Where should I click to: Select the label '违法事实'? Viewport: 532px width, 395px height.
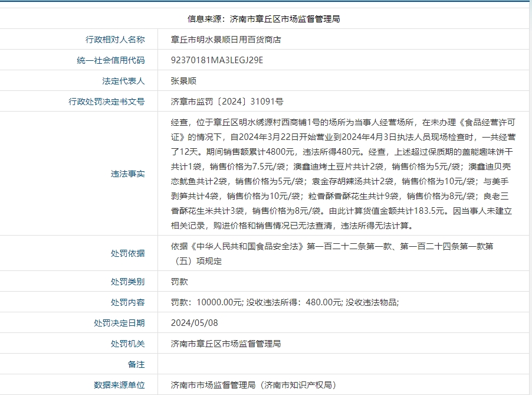(x=128, y=174)
